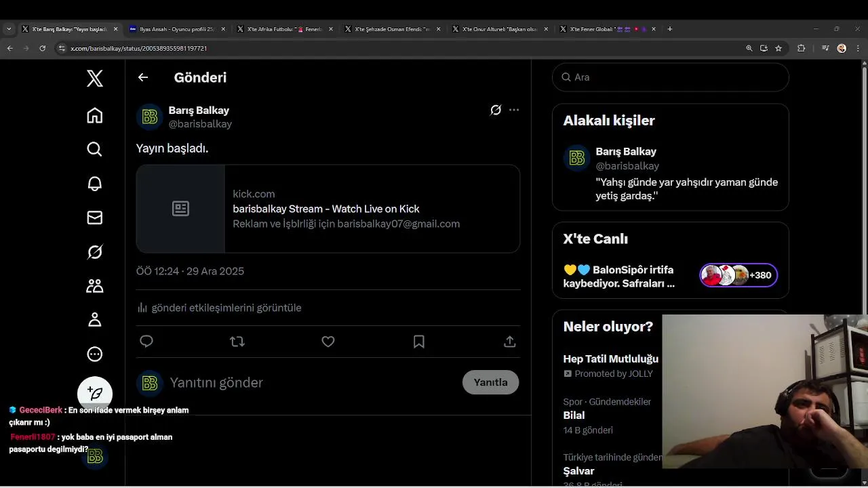Open the Explore search icon in sidebar
The width and height of the screenshot is (868, 488).
click(x=95, y=149)
